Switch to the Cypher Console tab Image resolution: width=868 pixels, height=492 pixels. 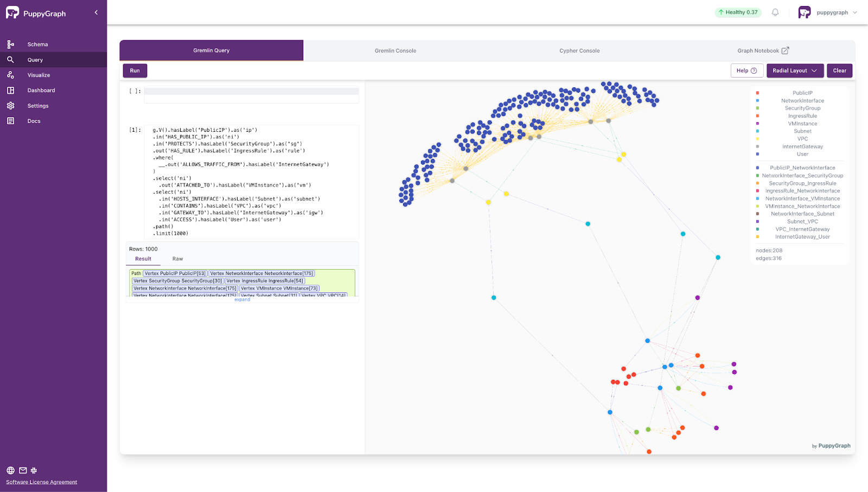pos(579,50)
